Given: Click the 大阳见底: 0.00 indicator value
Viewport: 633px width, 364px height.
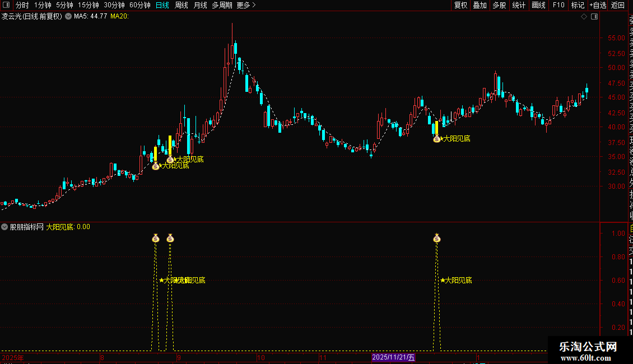Looking at the screenshot, I should [x=68, y=227].
